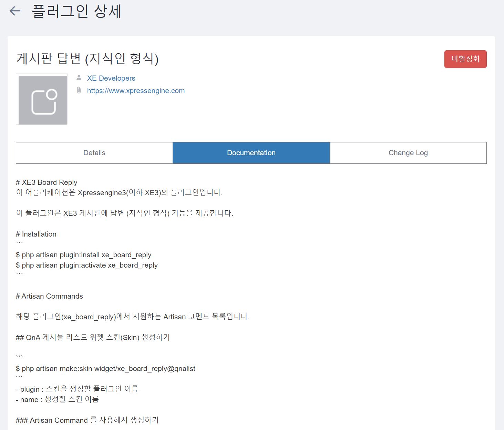Open the Change Log tab
This screenshot has width=504, height=430.
408,153
